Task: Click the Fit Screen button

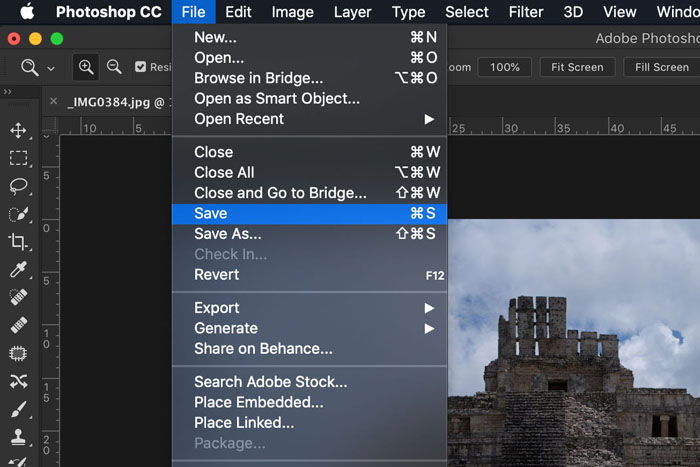Action: [x=577, y=67]
